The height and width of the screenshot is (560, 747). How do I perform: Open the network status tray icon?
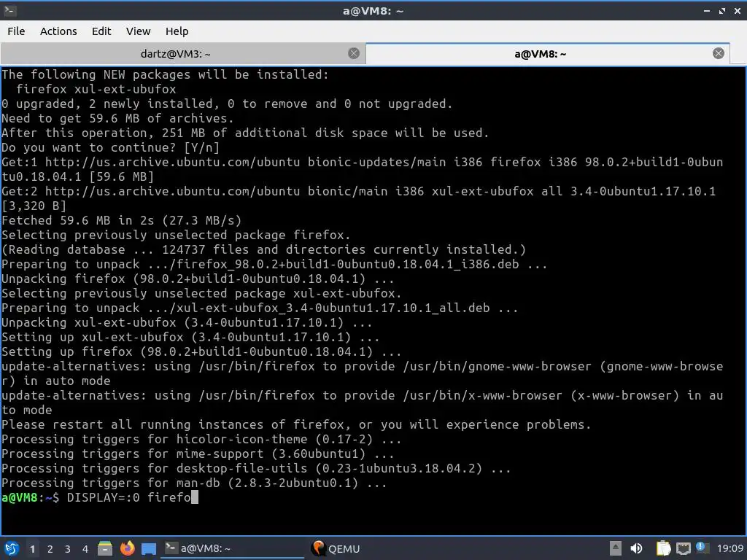[x=683, y=548]
